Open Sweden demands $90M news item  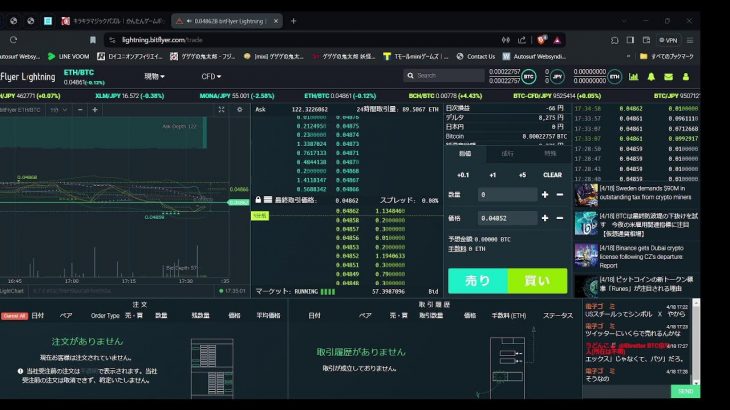click(636, 193)
